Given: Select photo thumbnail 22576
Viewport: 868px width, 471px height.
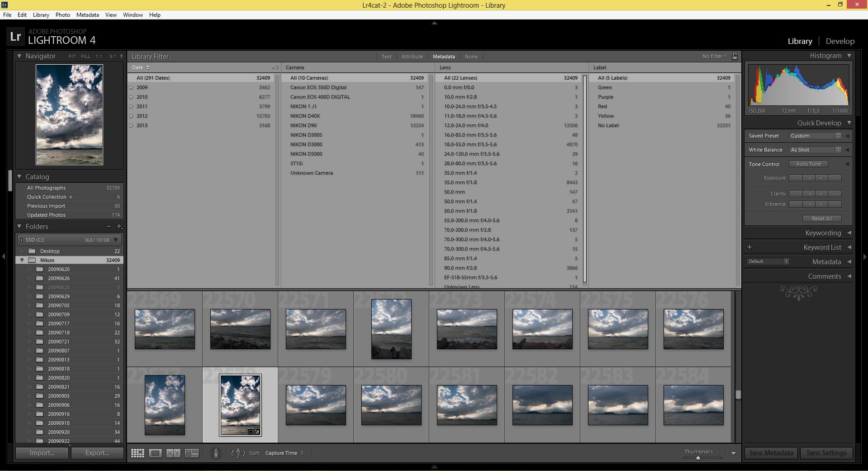Looking at the screenshot, I should click(x=693, y=329).
